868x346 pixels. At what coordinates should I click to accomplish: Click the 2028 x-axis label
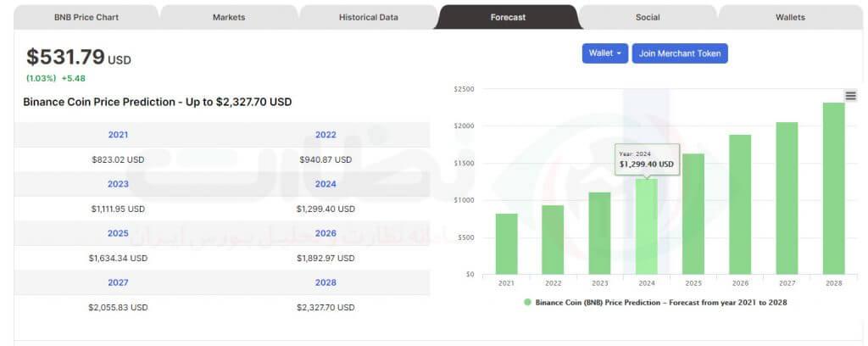coord(834,283)
